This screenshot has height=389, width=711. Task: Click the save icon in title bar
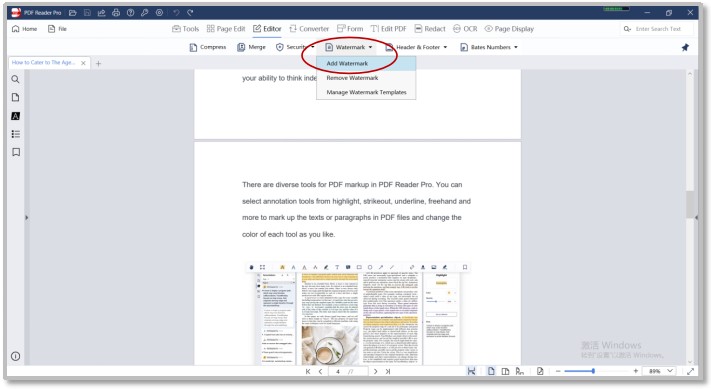tap(87, 13)
